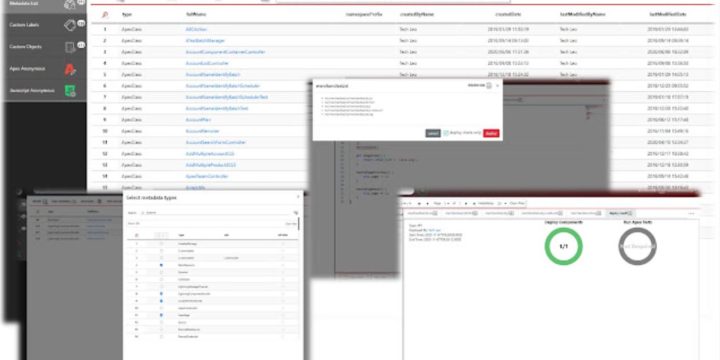Toggle the deploy check only checkbox
This screenshot has height=360, width=720.
[446, 133]
